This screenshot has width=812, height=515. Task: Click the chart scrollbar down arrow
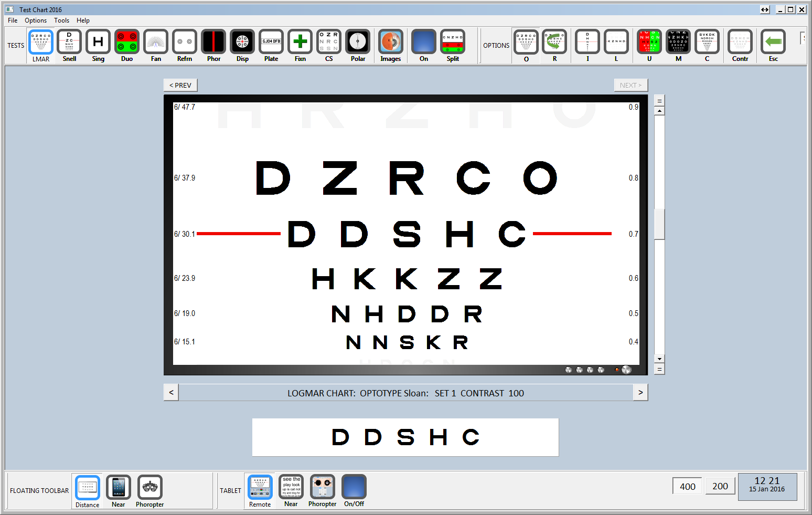pyautogui.click(x=659, y=359)
